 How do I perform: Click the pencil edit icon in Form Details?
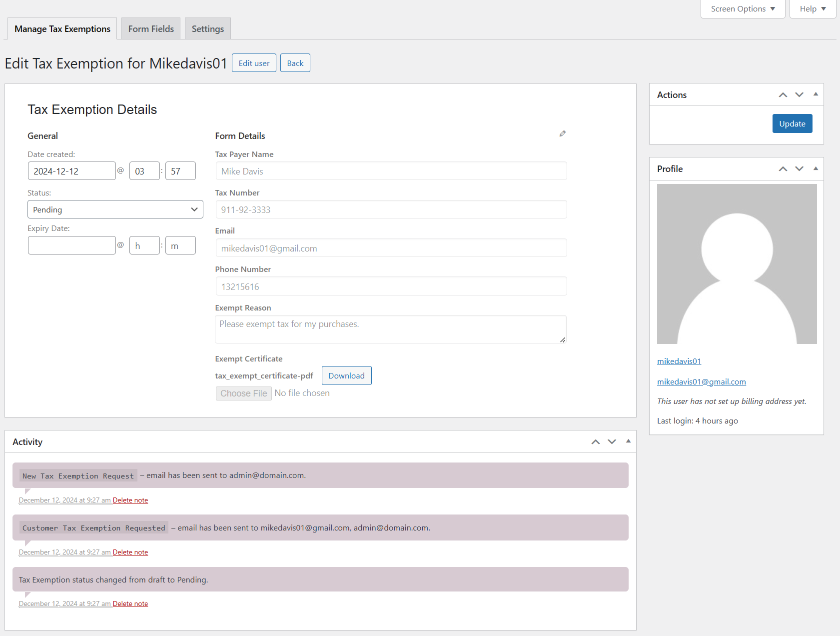[562, 133]
